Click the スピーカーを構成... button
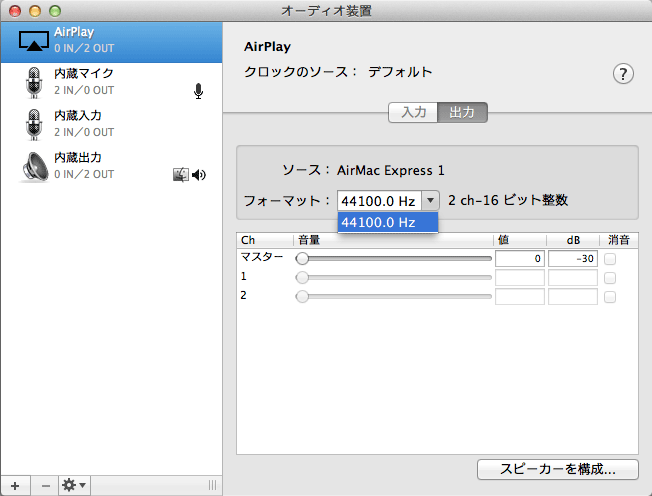Image resolution: width=652 pixels, height=496 pixels. [558, 469]
